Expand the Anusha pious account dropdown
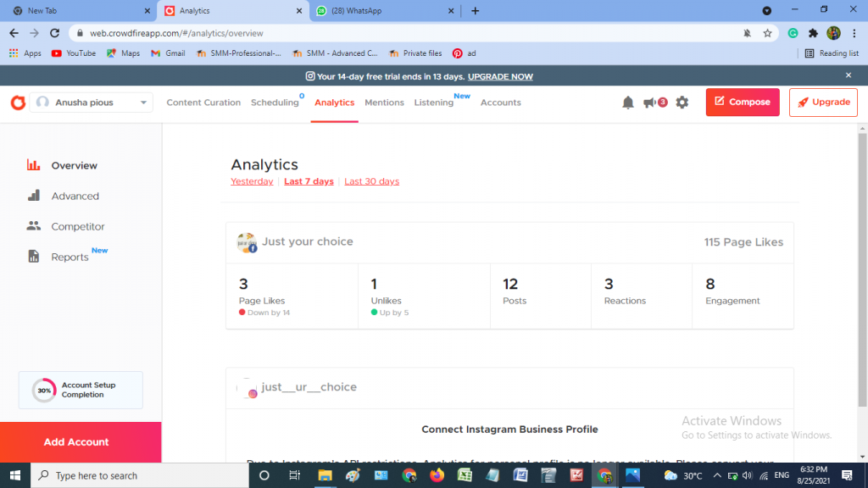 92,103
